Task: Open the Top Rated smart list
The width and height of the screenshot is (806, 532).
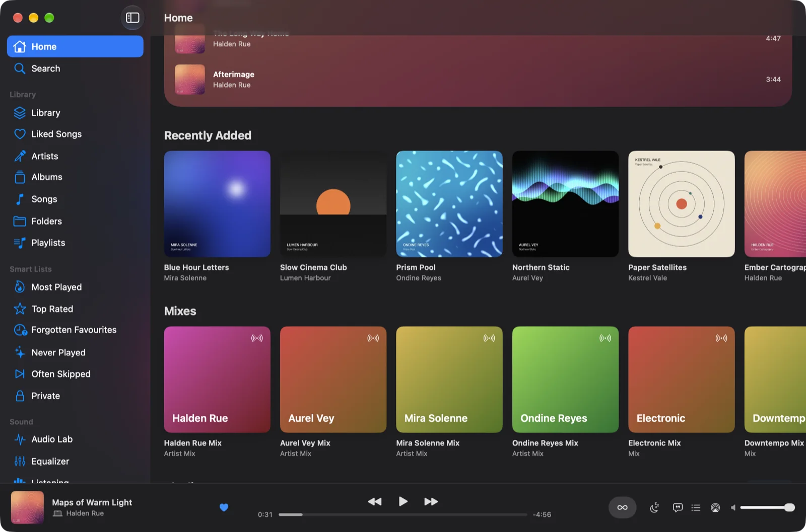Action: tap(75, 309)
